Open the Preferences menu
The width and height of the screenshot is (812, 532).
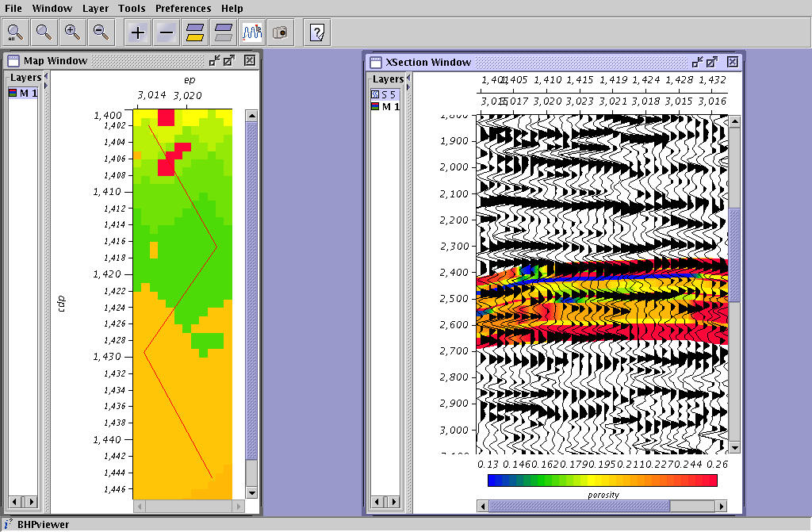point(183,8)
